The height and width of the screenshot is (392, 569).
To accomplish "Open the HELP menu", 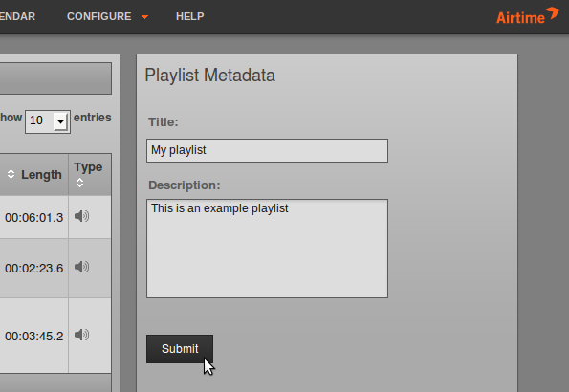I will pos(189,16).
